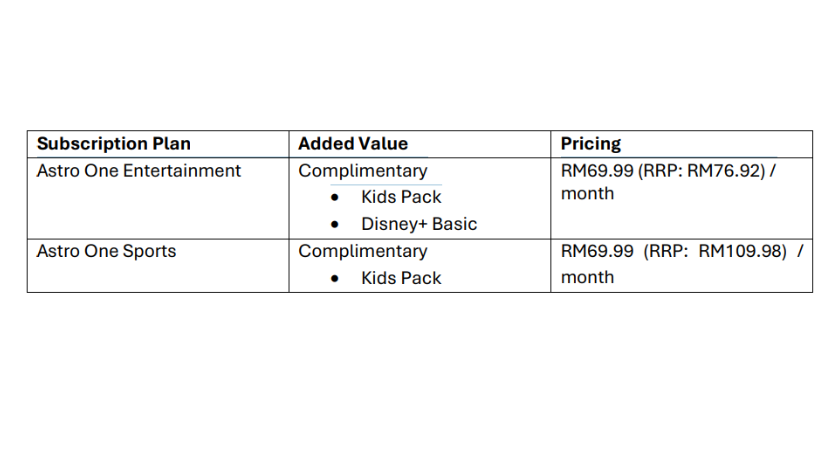The image size is (832, 468).
Task: Click the Pricing column header
Action: pos(590,144)
